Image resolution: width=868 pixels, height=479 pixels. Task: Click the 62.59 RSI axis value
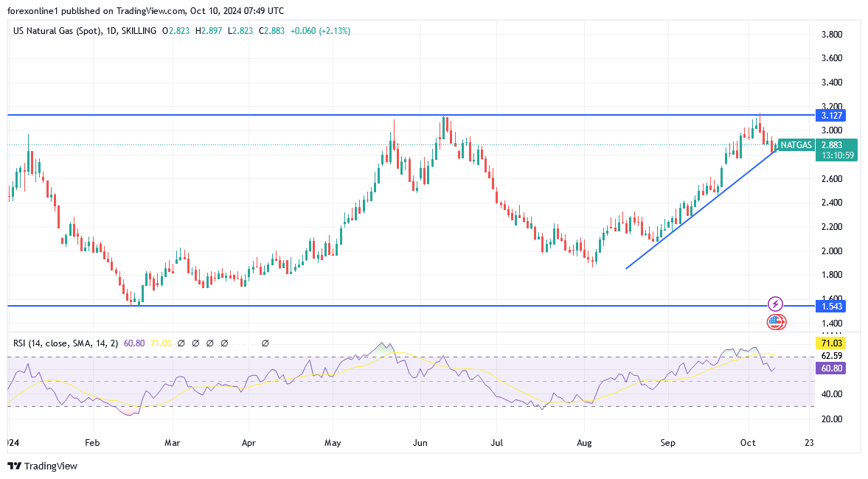[x=831, y=356]
